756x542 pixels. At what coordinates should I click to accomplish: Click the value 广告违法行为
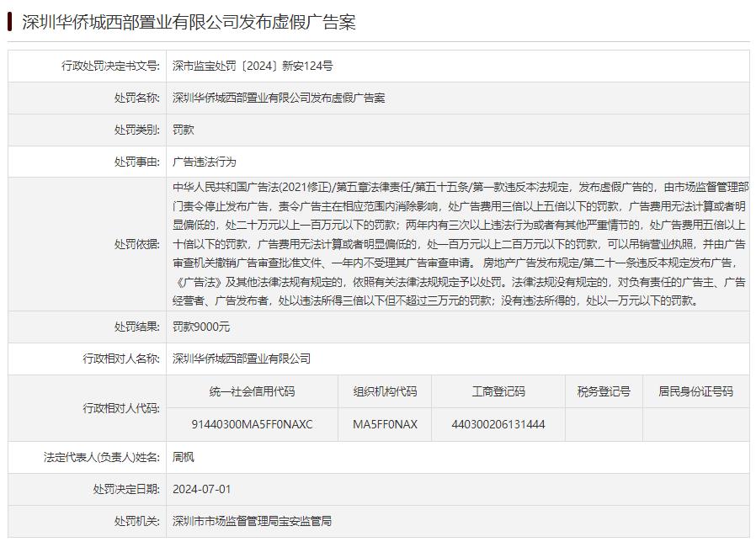tap(205, 162)
